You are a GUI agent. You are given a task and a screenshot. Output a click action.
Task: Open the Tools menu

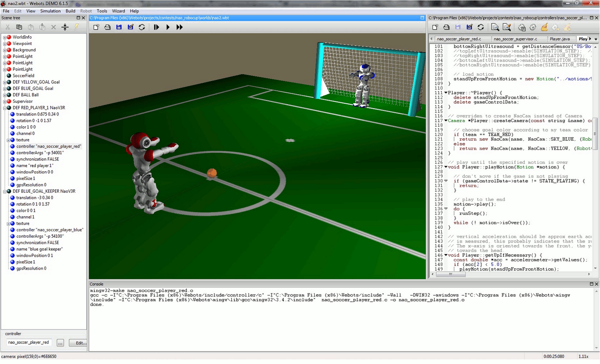[x=102, y=11]
